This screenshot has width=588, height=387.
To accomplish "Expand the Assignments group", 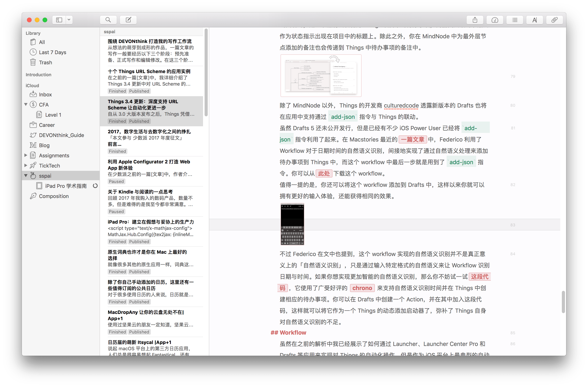I will tap(26, 155).
